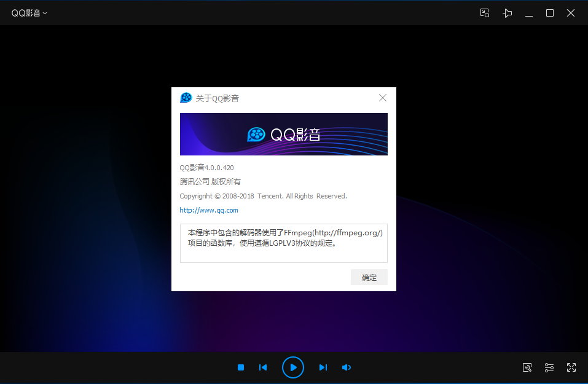The width and height of the screenshot is (588, 384).
Task: Close the QQ影音 main window
Action: 571,13
